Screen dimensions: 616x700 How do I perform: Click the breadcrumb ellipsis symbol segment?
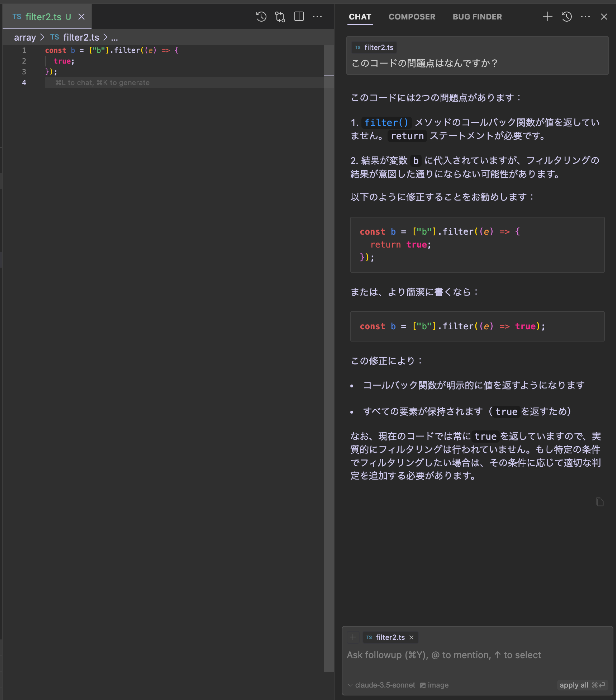point(114,37)
